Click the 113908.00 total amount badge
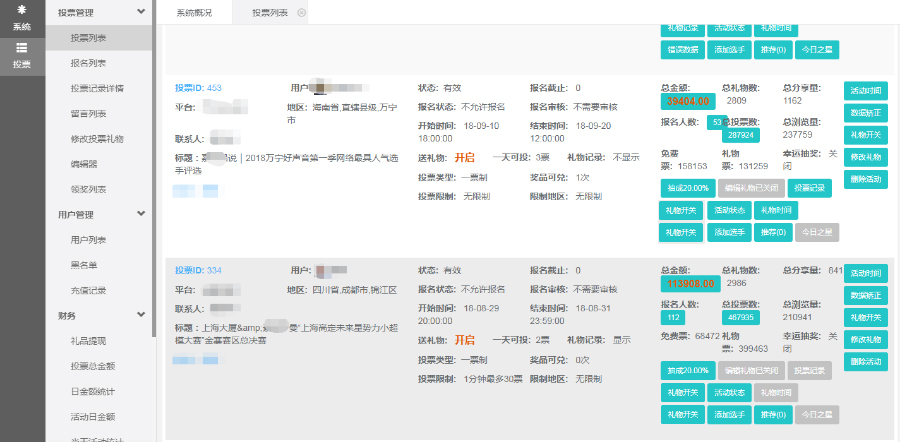This screenshot has height=442, width=900. pos(690,283)
